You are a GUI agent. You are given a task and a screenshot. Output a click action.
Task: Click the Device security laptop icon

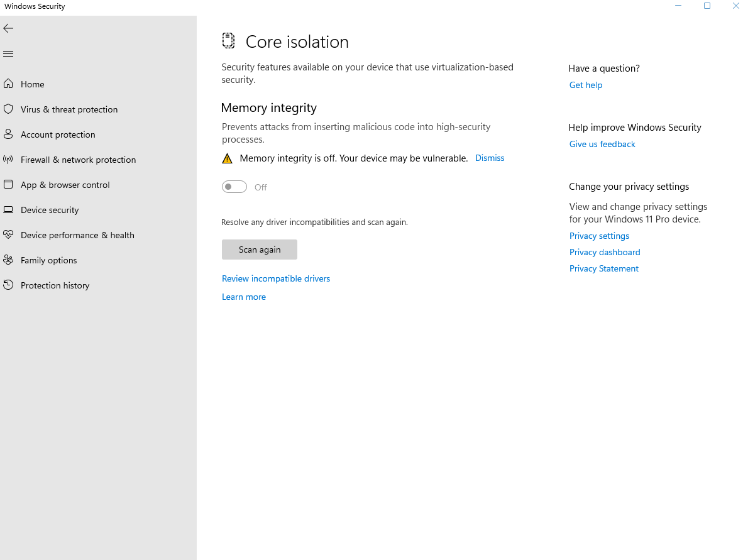pos(8,210)
